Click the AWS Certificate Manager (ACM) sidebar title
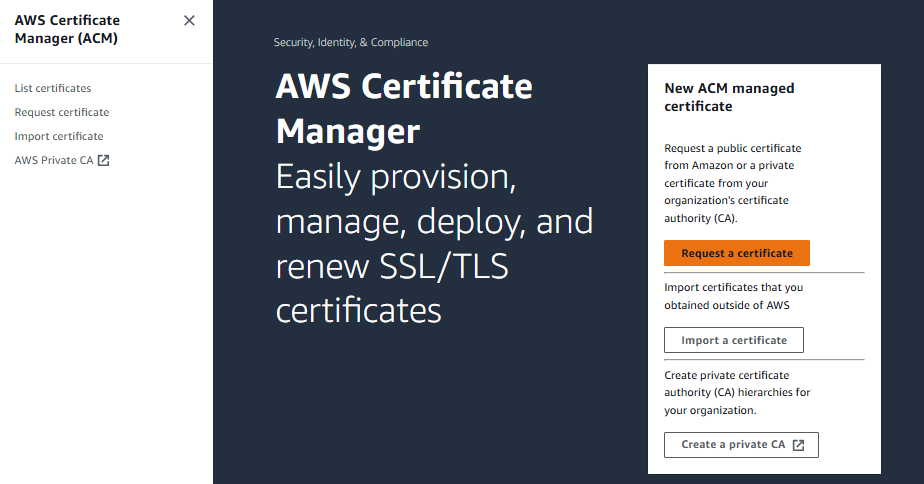924x484 pixels. click(67, 29)
